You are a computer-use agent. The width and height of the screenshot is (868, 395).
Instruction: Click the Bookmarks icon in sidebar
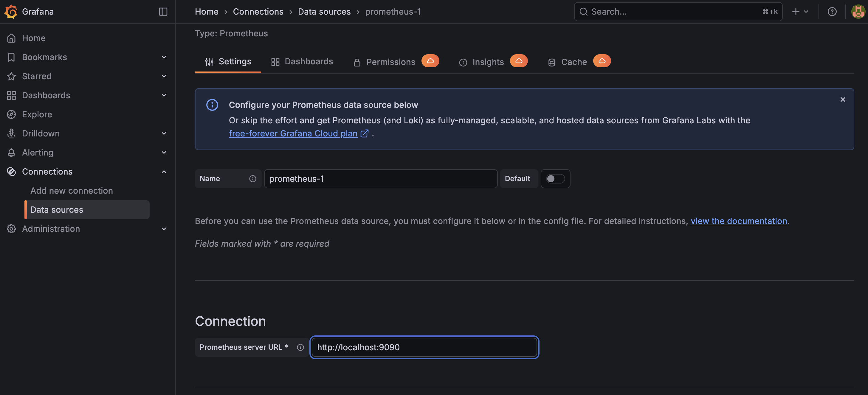pos(11,57)
